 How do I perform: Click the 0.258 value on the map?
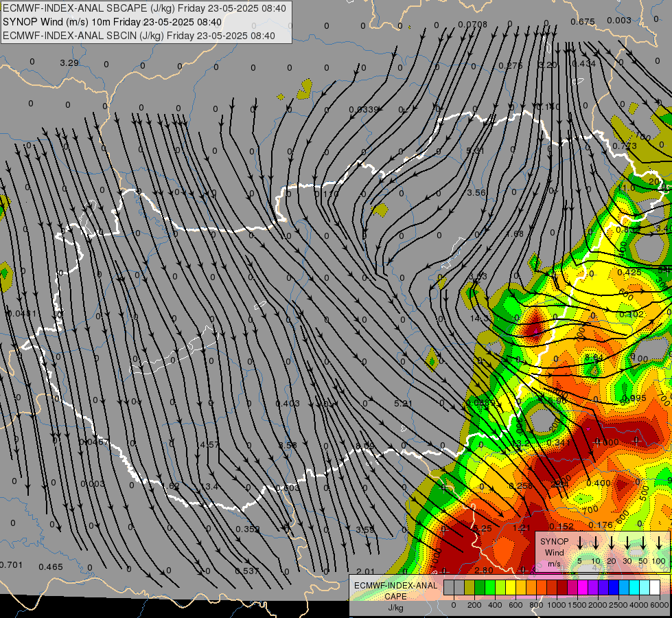(520, 485)
